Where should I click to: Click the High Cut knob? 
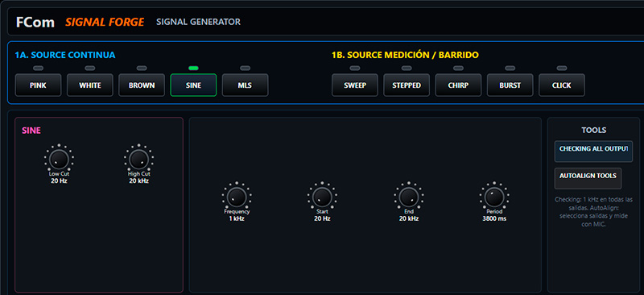point(138,160)
